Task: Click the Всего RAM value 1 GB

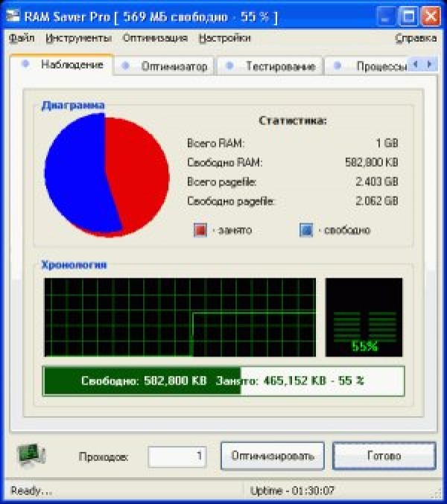Action: [x=387, y=143]
